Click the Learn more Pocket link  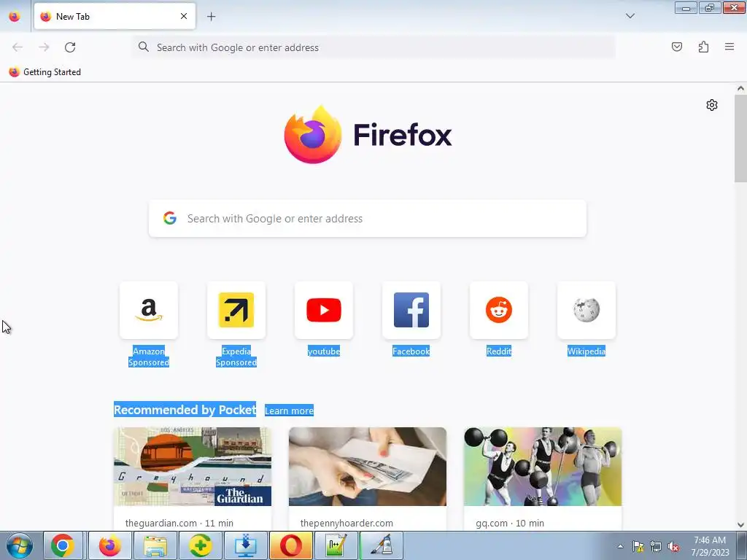(289, 411)
